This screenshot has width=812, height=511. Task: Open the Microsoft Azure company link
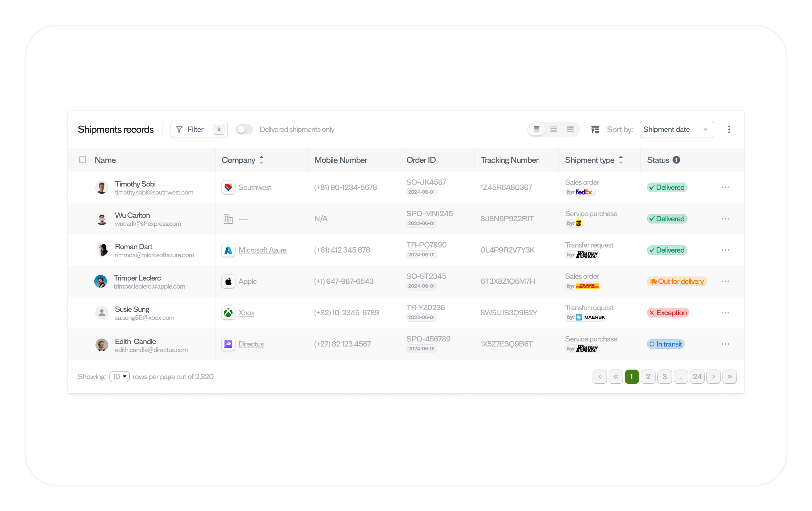coord(263,250)
